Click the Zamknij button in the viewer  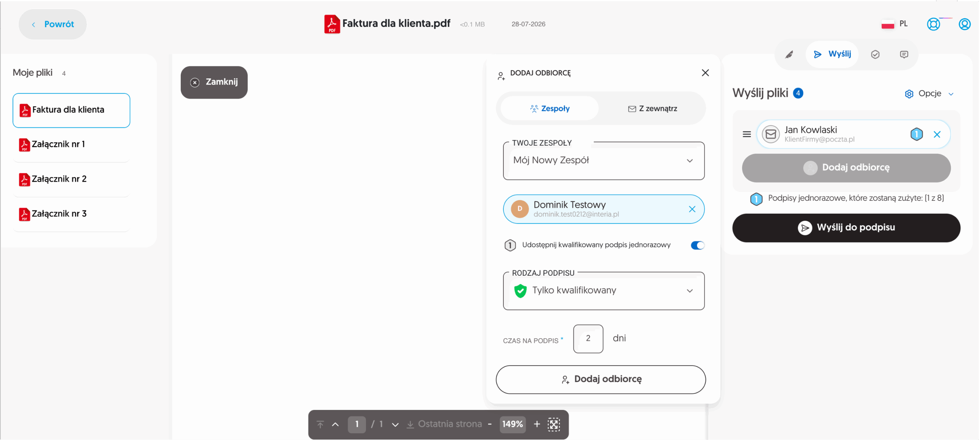[x=214, y=82]
